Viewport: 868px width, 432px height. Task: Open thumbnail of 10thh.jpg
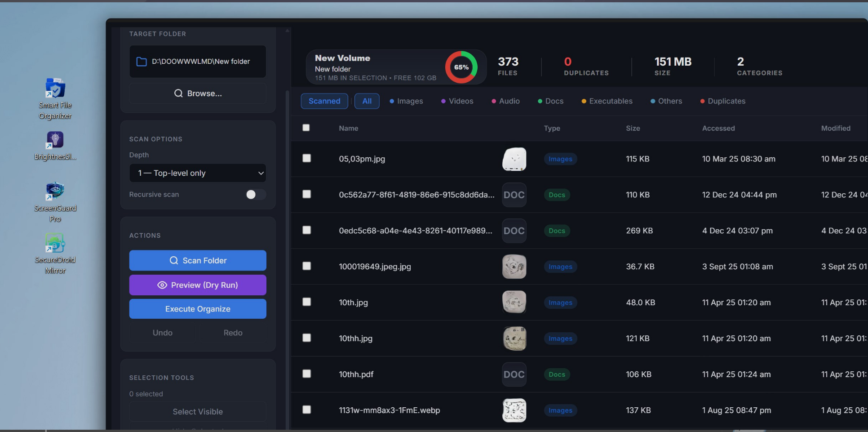pos(514,338)
